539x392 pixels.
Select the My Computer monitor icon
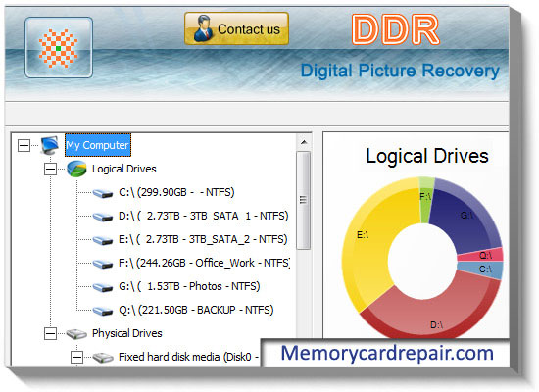pos(50,145)
